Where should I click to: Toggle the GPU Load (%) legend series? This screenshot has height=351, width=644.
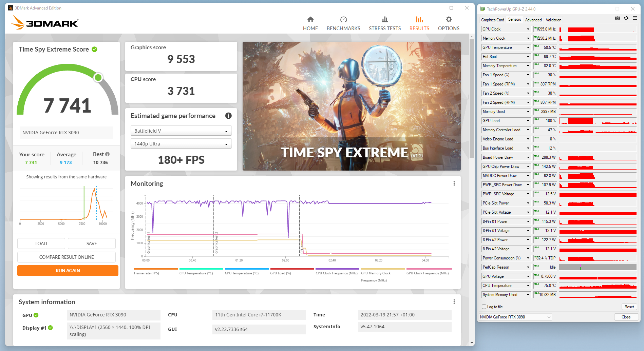[x=292, y=271]
